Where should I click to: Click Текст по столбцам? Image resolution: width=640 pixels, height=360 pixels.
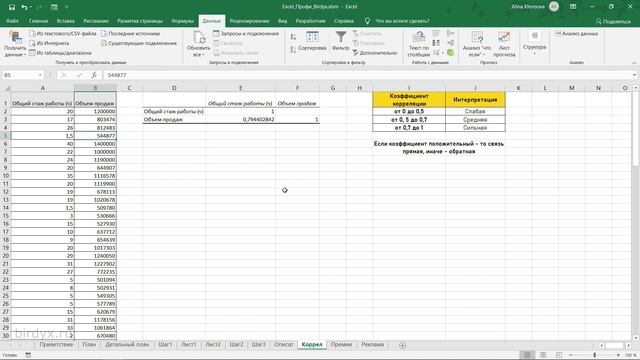coord(419,44)
